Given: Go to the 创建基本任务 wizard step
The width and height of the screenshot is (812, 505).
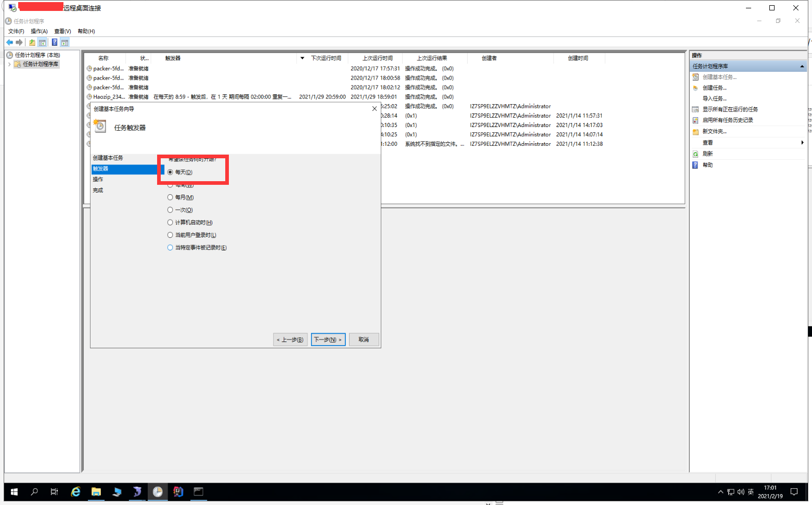Looking at the screenshot, I should click(108, 158).
